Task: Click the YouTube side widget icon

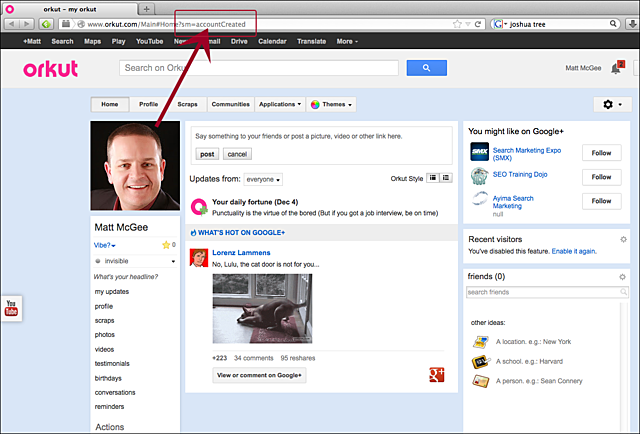Action: tap(11, 308)
